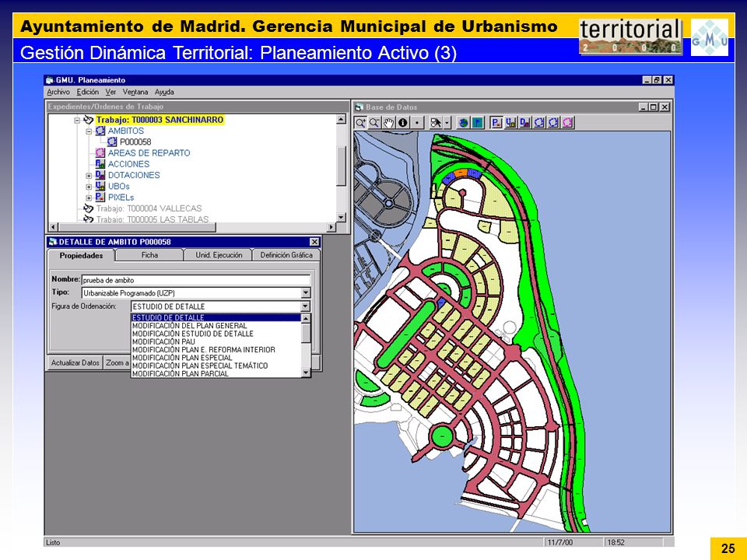Click the AREAS DE REPARTO pink icon

tap(100, 153)
